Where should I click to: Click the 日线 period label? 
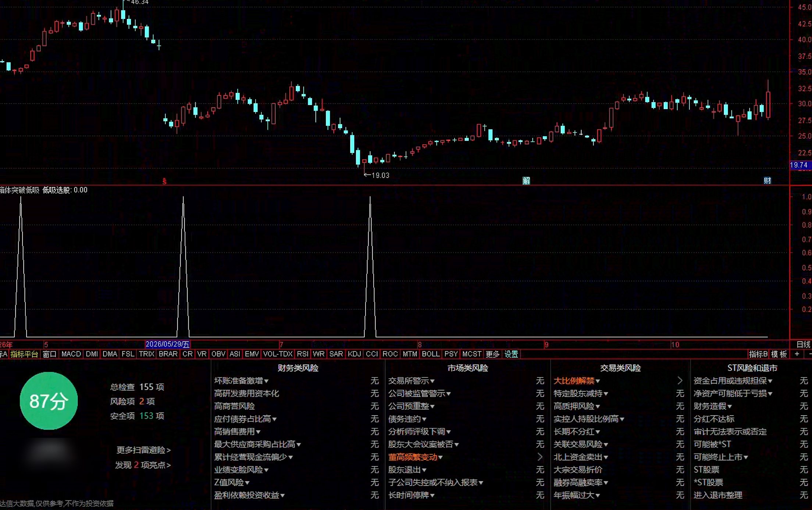point(803,344)
